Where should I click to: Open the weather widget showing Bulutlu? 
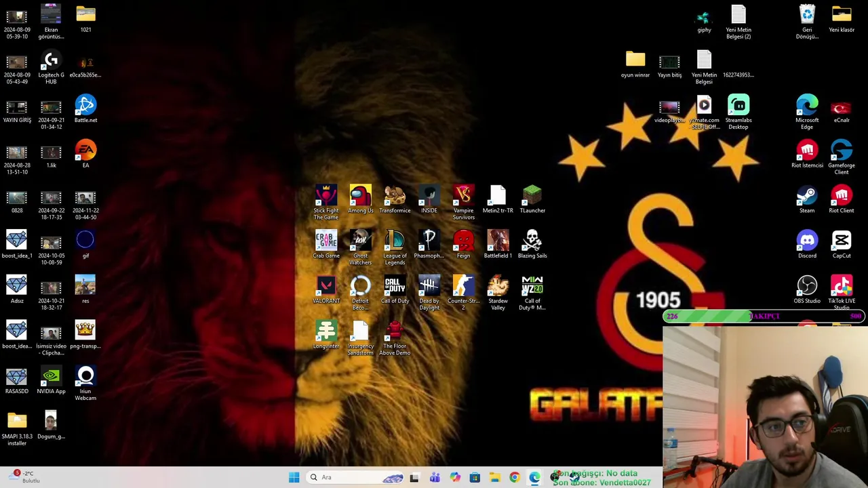click(26, 477)
